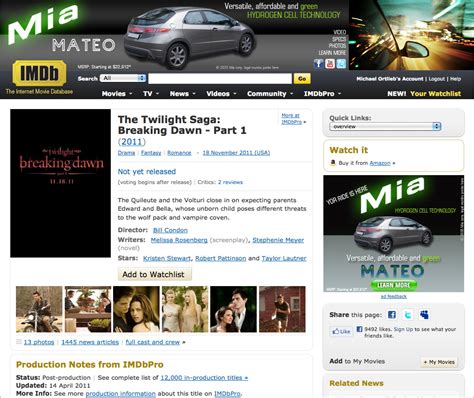The width and height of the screenshot is (474, 398).
Task: Open the 2 reviews critics link
Action: coord(230,182)
